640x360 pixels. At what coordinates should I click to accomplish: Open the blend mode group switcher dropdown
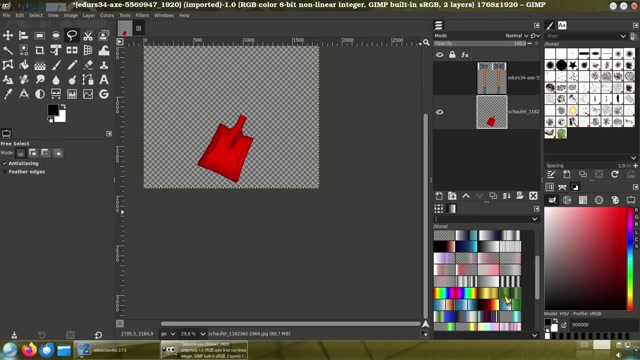coord(536,36)
